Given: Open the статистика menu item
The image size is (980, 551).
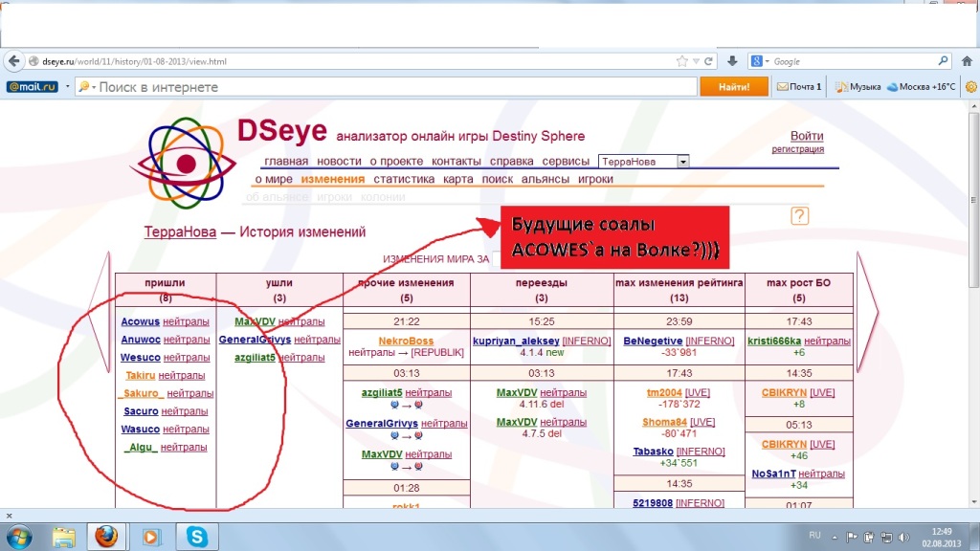Looking at the screenshot, I should coord(404,179).
